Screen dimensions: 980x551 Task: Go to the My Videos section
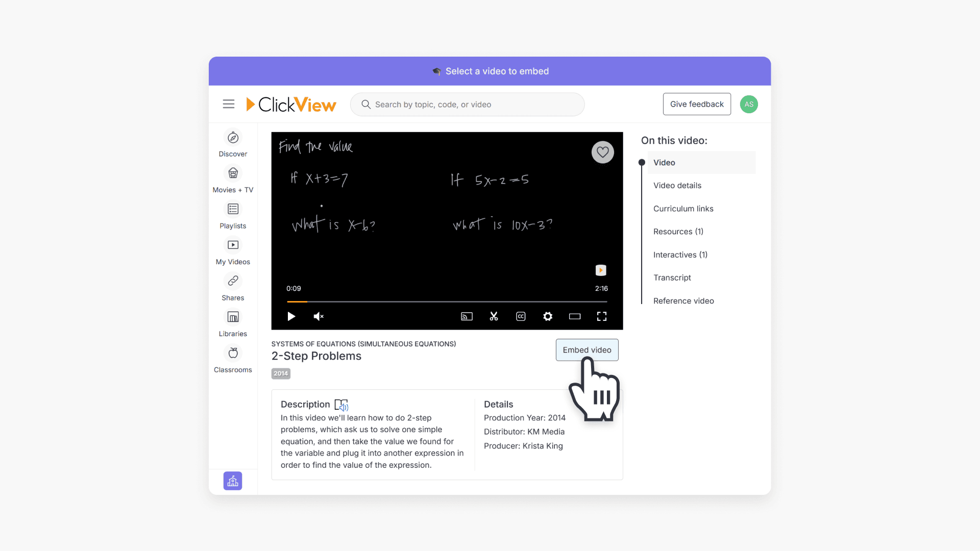(233, 252)
